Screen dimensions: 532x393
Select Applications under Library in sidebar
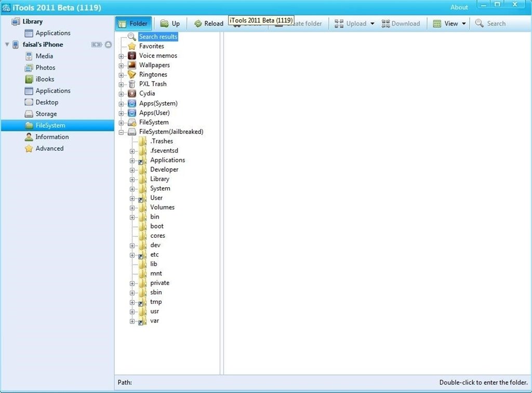point(53,33)
